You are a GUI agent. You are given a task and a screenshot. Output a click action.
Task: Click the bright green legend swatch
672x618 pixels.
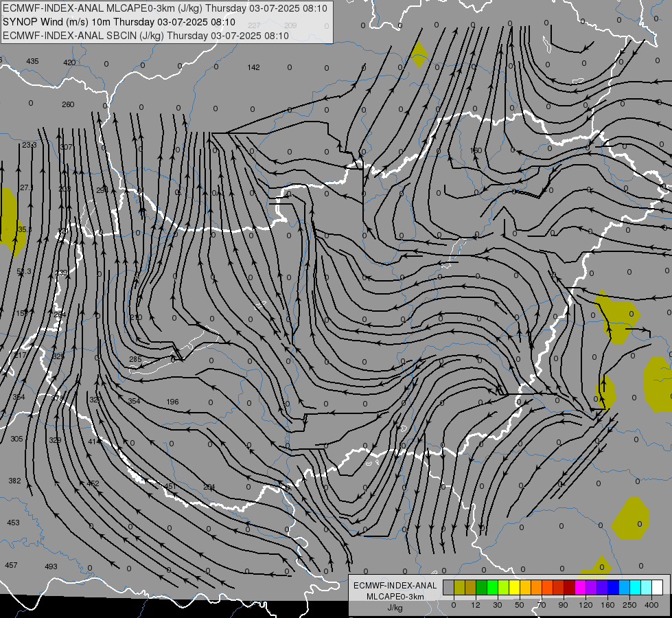(493, 587)
